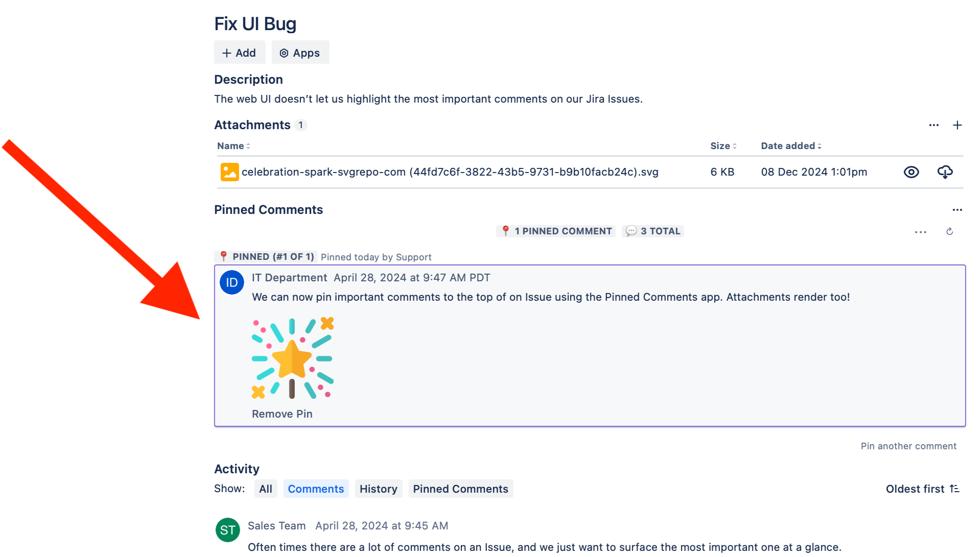Switch to the History activity tab
Viewport: 980px width, 557px height.
[378, 489]
